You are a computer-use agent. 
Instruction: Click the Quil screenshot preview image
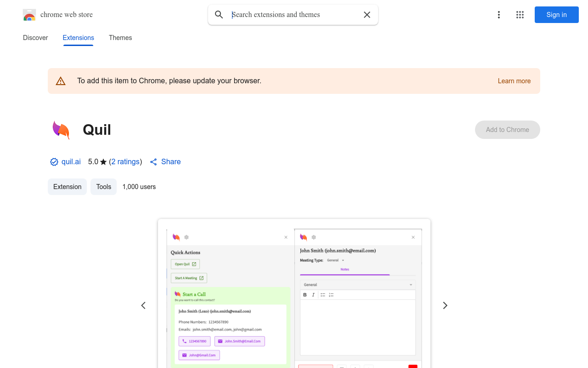294,293
